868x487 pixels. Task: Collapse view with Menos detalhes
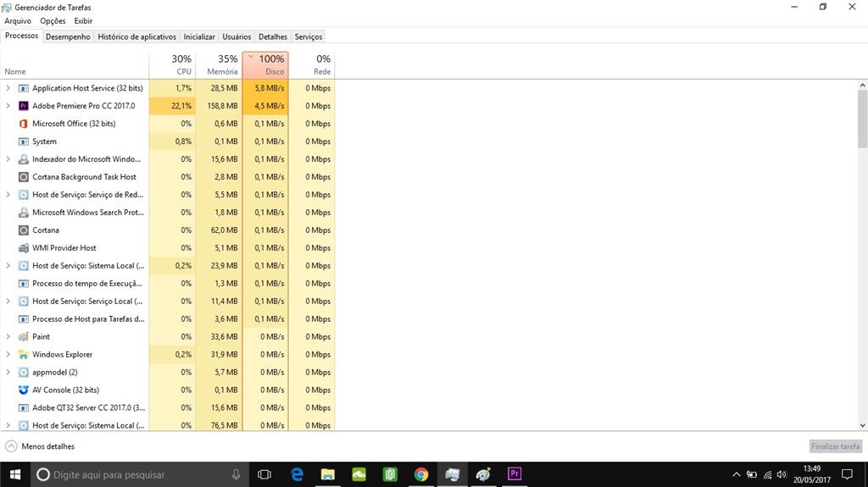tap(40, 446)
